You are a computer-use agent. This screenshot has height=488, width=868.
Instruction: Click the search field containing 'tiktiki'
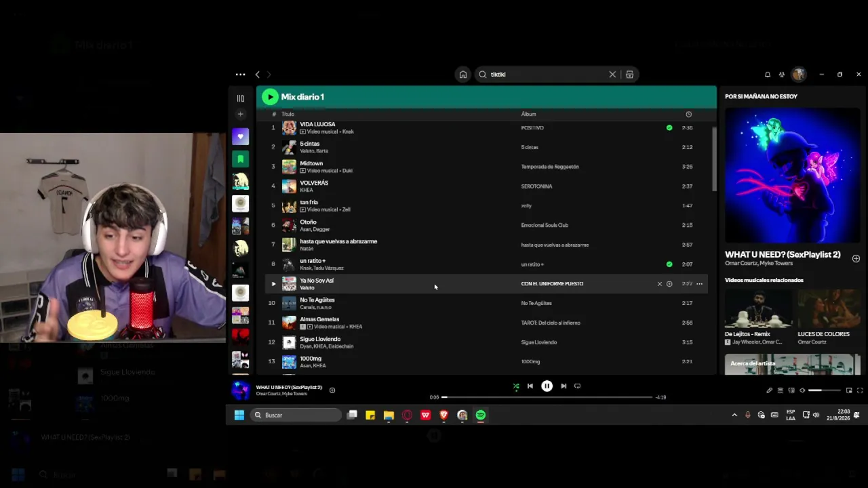click(x=547, y=75)
